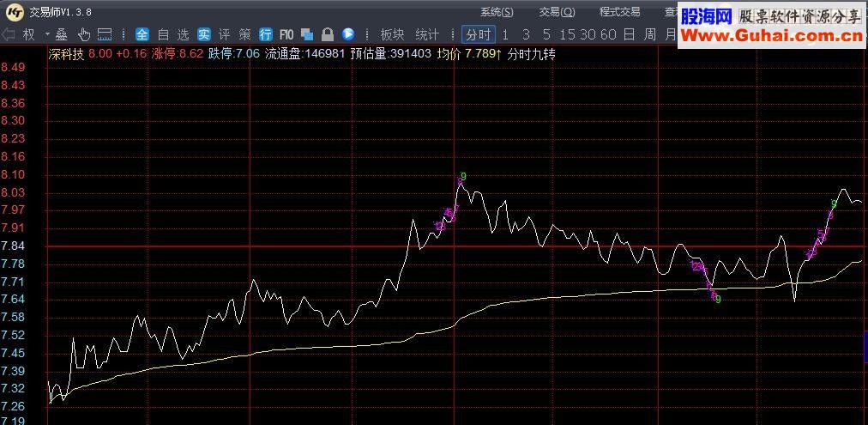
Task: Switch to the 60 minute period
Action: 608,35
